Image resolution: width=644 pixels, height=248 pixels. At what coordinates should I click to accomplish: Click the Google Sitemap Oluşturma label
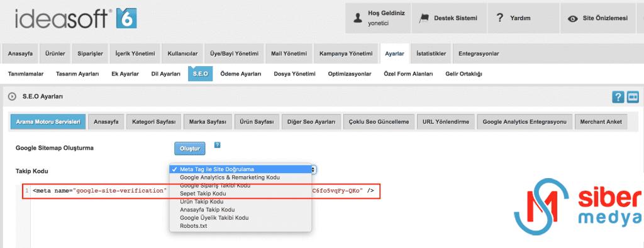coord(54,148)
